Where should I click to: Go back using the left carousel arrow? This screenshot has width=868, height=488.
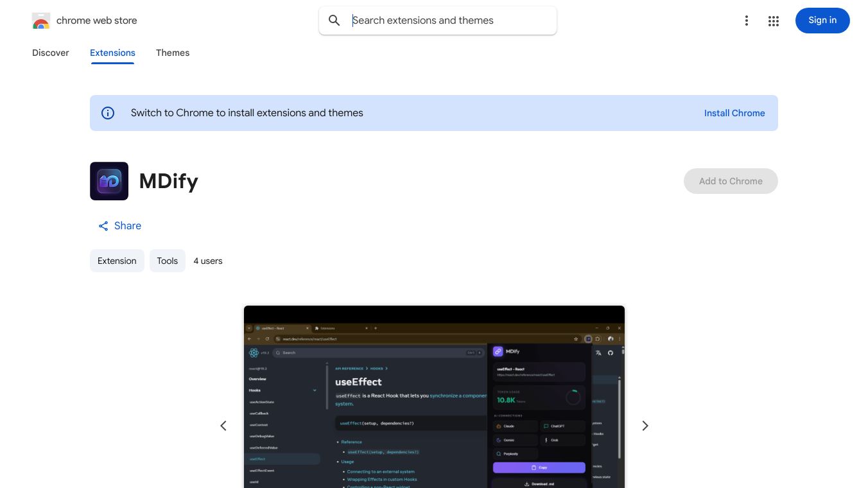tap(223, 426)
